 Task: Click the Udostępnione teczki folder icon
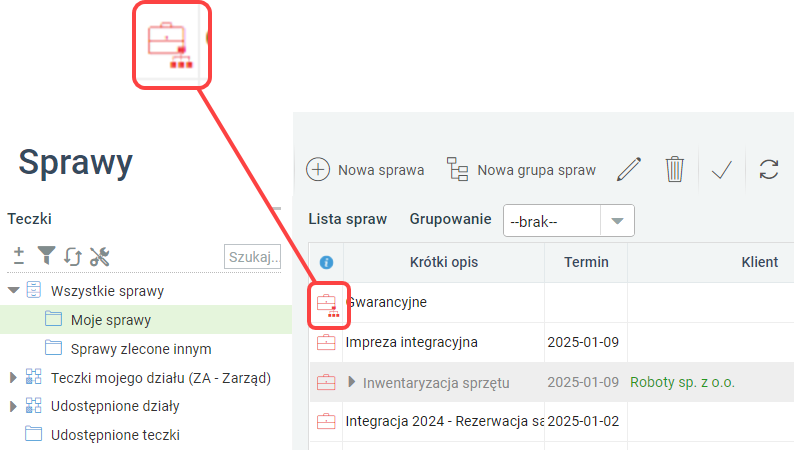point(33,434)
